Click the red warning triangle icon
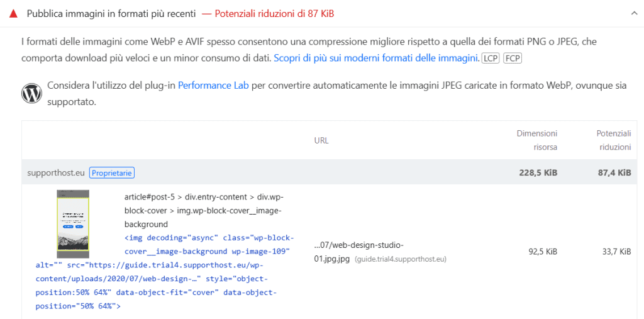Screen dimensions: 644x319 13,13
